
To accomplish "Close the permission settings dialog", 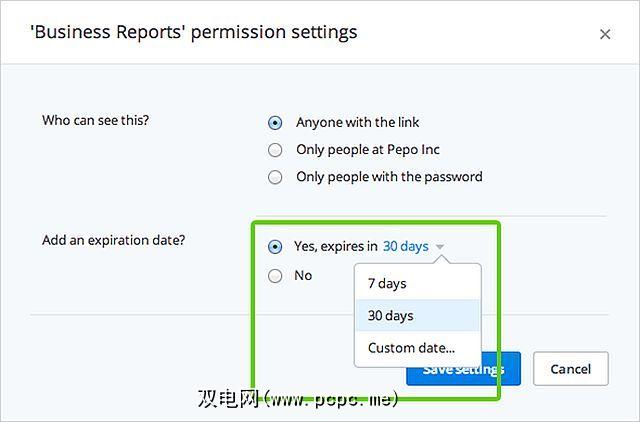I will coord(605,34).
